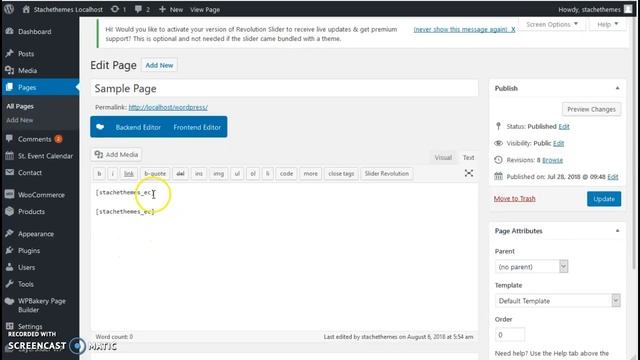Viewport: 640px width, 360px height.
Task: Click the second [stachethemes_ec] shortcode line
Action: (125, 211)
